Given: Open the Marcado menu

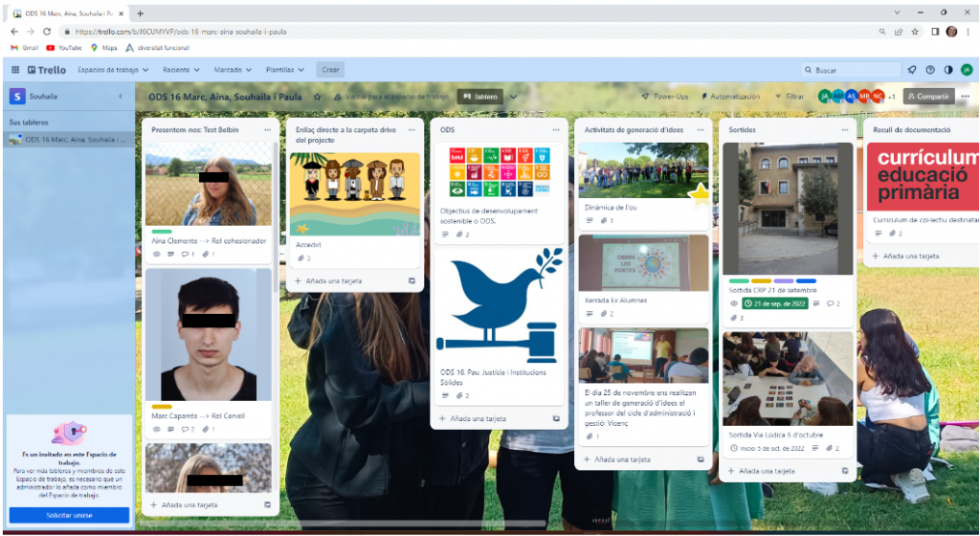Looking at the screenshot, I should click(233, 70).
